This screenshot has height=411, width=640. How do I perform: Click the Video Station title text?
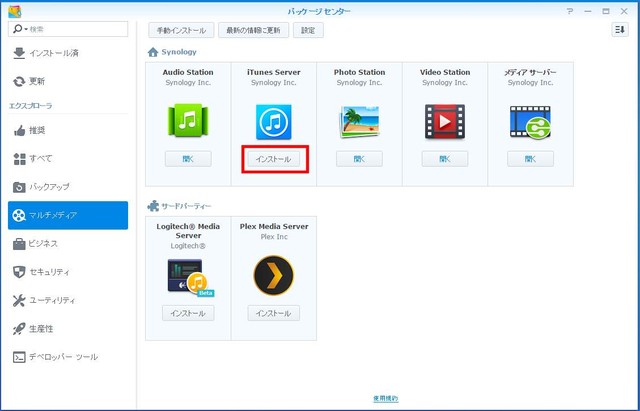(445, 72)
